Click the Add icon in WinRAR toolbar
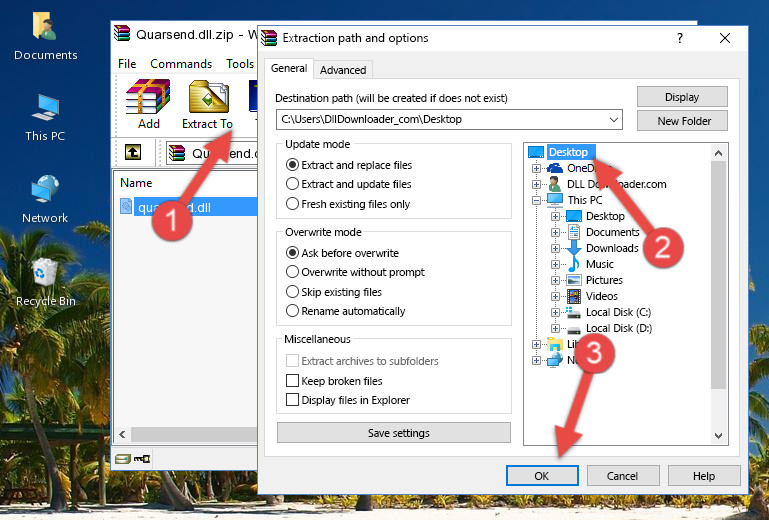The width and height of the screenshot is (769, 520). coord(148,104)
